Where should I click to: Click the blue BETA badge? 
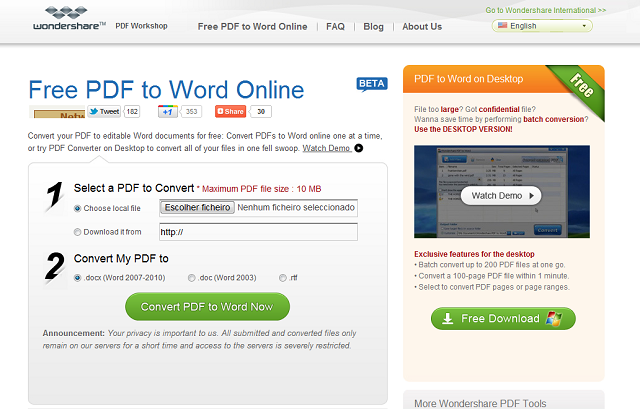[371, 84]
